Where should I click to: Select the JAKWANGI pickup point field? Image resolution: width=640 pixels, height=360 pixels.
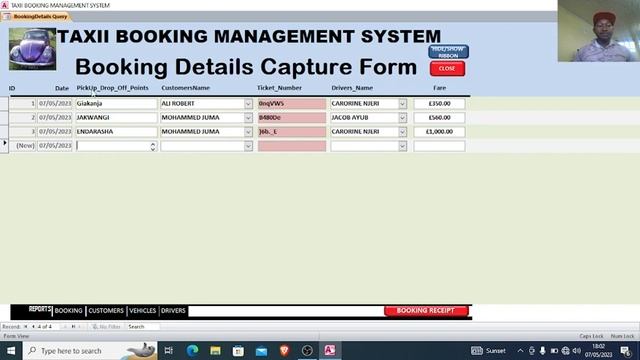click(116, 118)
